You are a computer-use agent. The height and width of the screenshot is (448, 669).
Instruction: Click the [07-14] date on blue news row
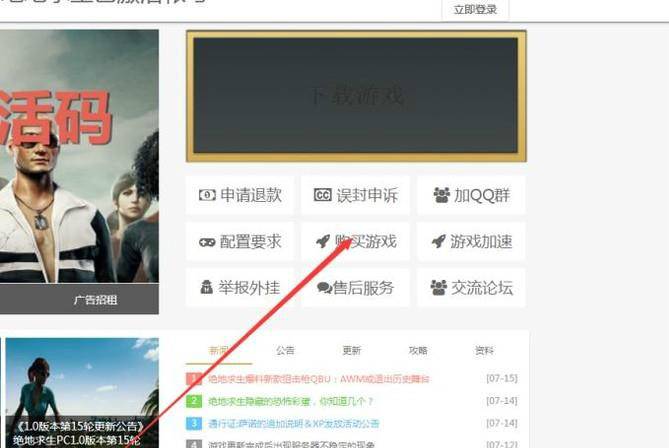pyautogui.click(x=502, y=423)
